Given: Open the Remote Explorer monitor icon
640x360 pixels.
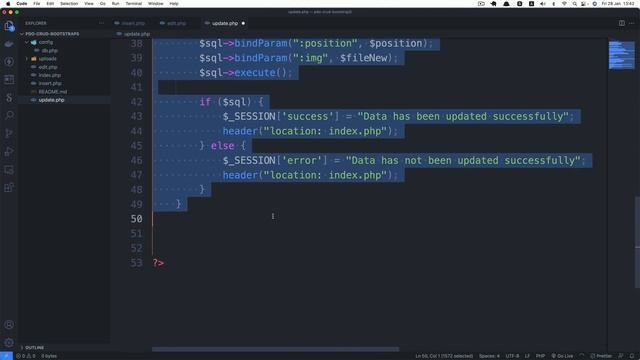Looking at the screenshot, I should pos(9,169).
